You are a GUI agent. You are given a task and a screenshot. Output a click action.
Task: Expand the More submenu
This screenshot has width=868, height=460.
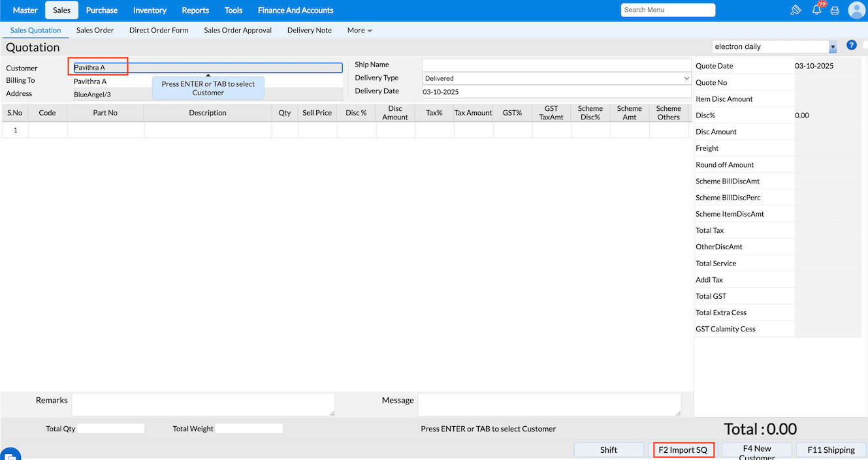[360, 30]
